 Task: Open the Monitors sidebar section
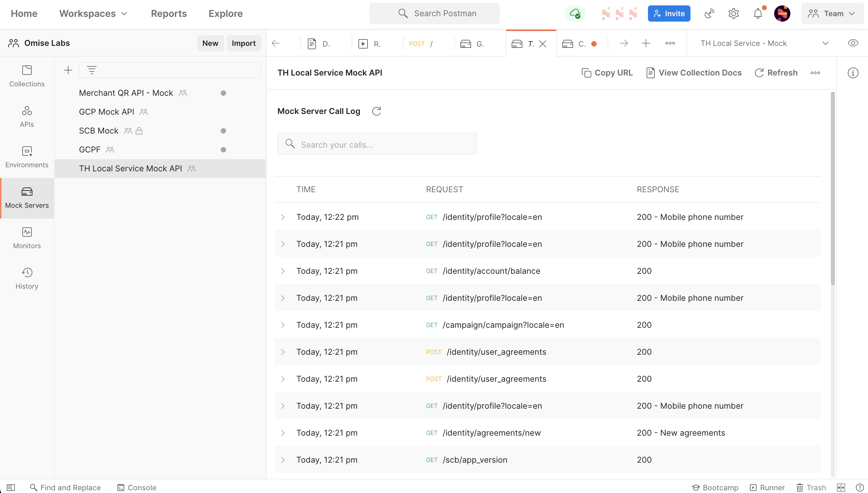pyautogui.click(x=27, y=238)
